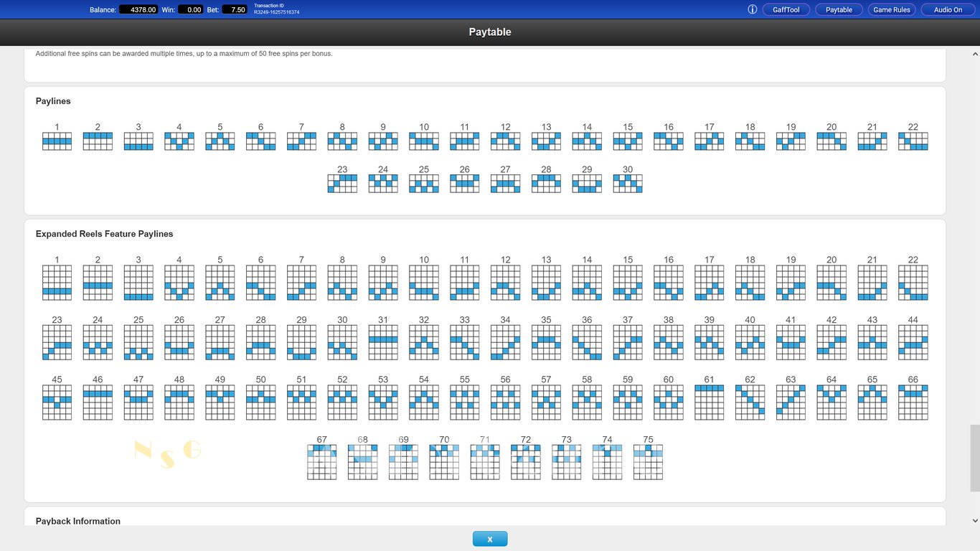The width and height of the screenshot is (980, 551).
Task: Click the additional free spins description text
Action: (x=184, y=54)
